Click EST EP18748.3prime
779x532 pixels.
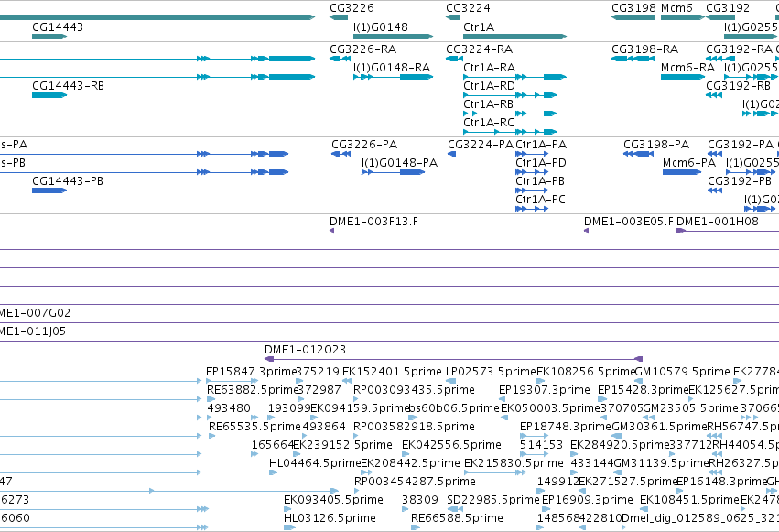pyautogui.click(x=534, y=436)
